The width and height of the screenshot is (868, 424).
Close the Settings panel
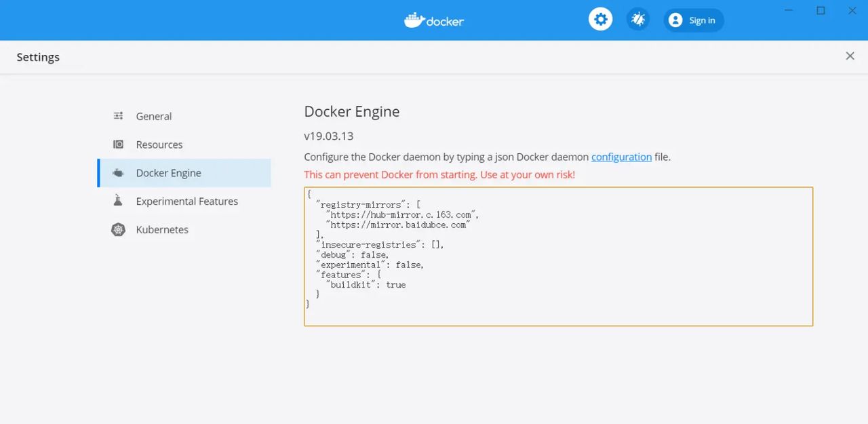[x=850, y=56]
